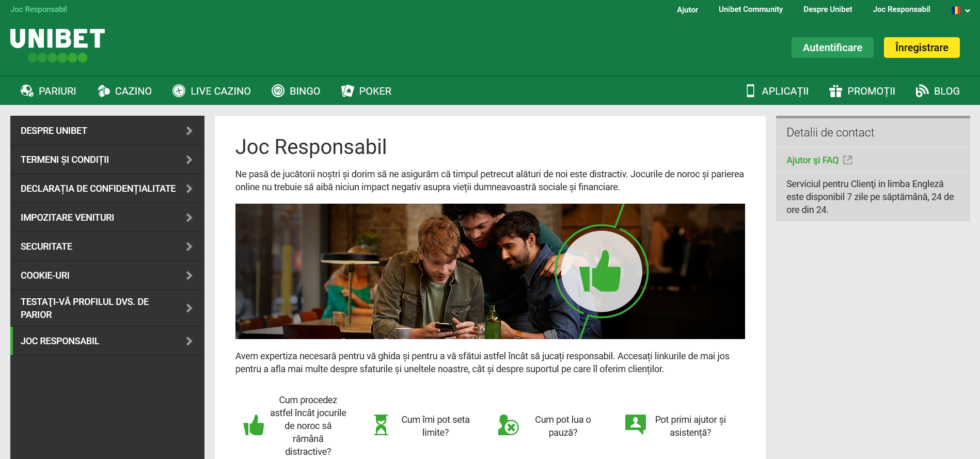Go to Live Cazino
Image resolution: width=980 pixels, height=459 pixels.
pos(211,91)
